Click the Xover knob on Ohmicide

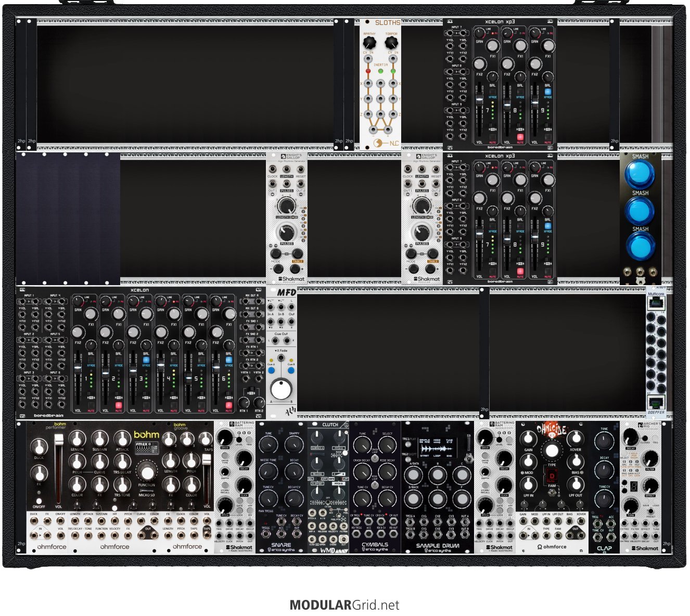[576, 439]
